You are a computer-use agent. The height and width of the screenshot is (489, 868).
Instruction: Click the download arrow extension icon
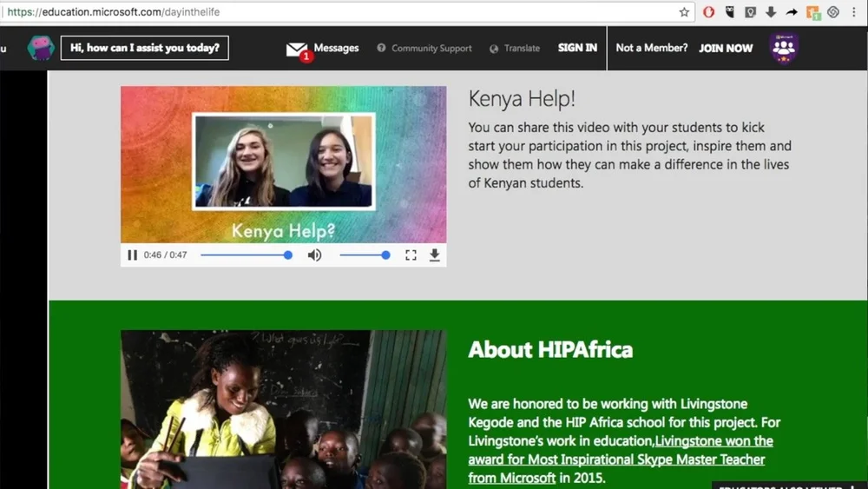pyautogui.click(x=771, y=12)
